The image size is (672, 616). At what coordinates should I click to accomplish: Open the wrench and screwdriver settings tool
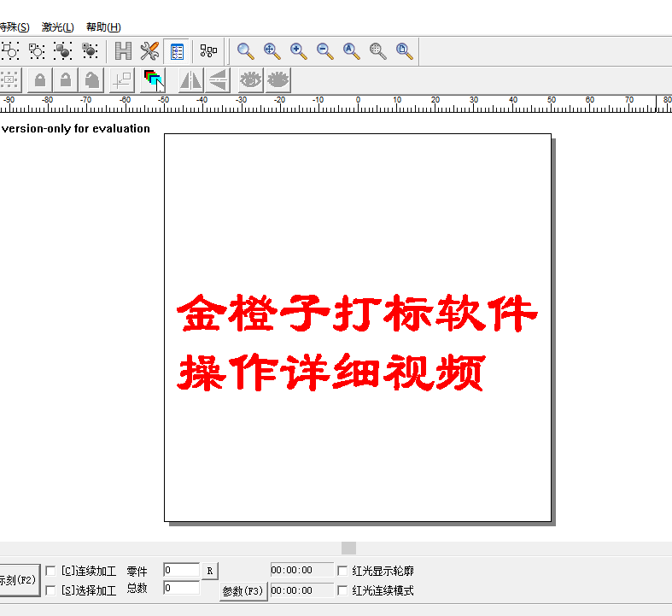click(149, 51)
